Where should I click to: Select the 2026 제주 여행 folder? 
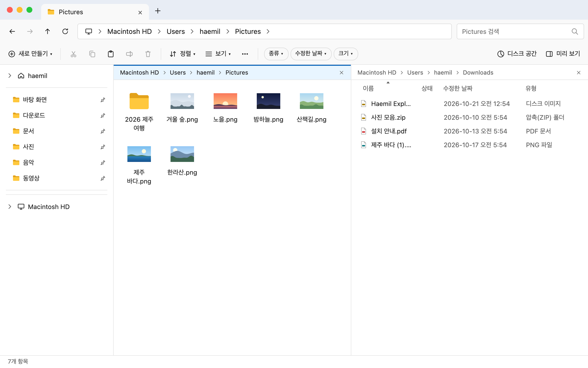click(x=139, y=112)
